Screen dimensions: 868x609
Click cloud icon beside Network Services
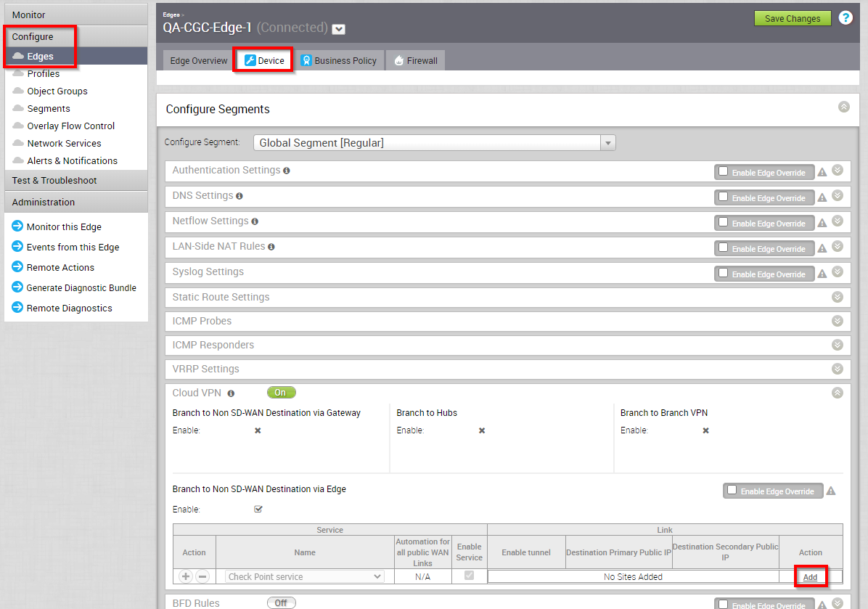[18, 143]
